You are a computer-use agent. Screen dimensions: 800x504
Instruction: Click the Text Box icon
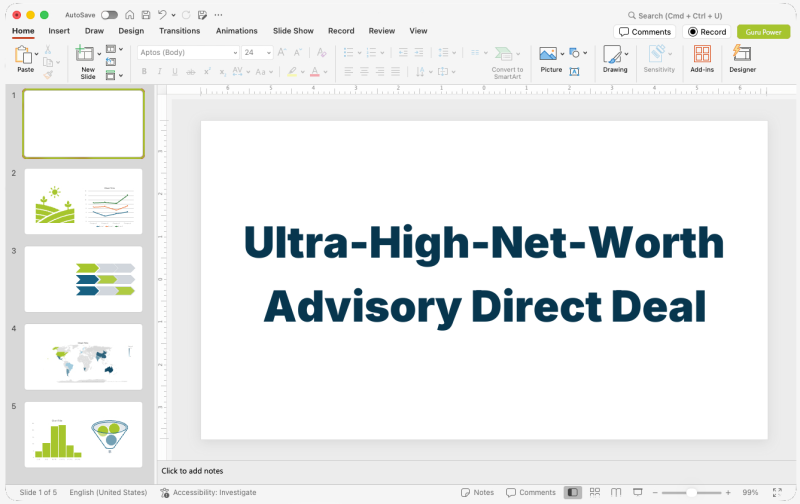(x=574, y=72)
